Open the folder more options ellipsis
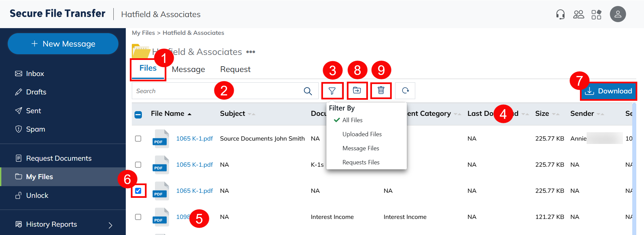This screenshot has width=644, height=235. click(x=251, y=52)
